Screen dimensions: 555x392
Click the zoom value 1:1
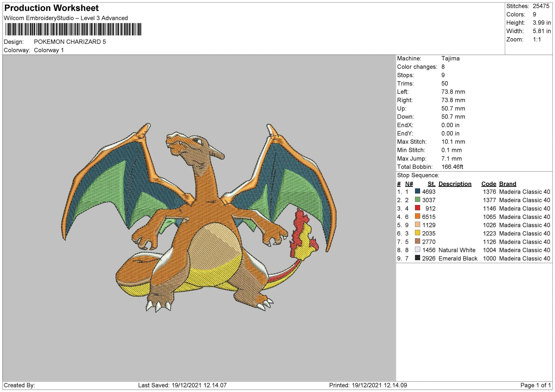[537, 39]
